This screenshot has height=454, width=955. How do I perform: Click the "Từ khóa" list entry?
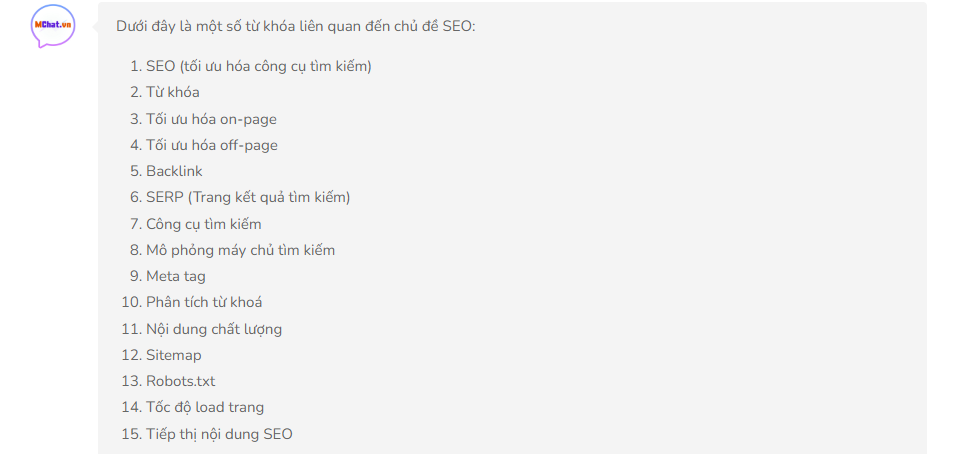click(x=172, y=92)
